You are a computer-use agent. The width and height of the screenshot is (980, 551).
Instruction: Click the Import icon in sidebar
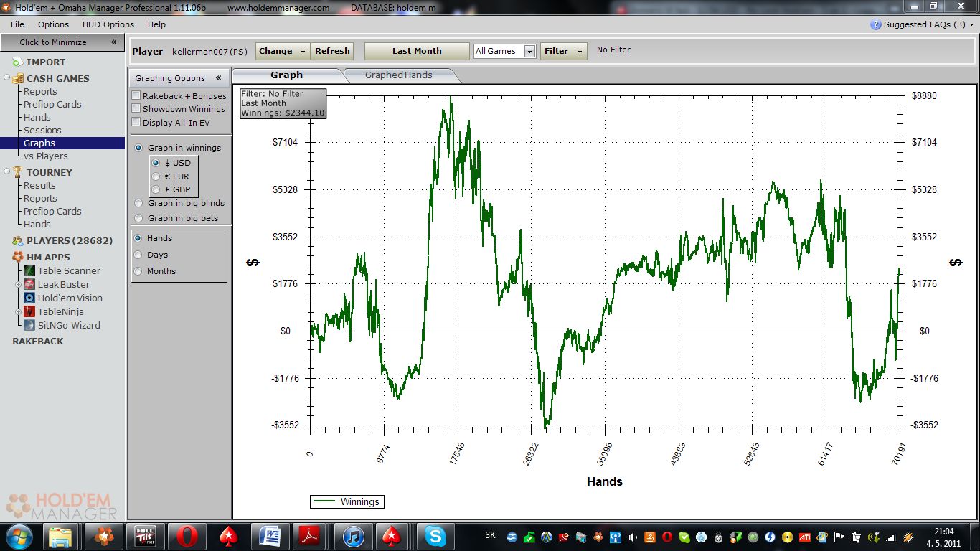coord(17,62)
